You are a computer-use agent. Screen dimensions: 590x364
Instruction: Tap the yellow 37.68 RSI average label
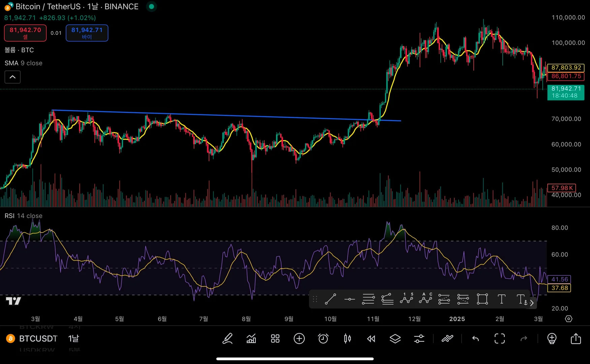pyautogui.click(x=559, y=288)
